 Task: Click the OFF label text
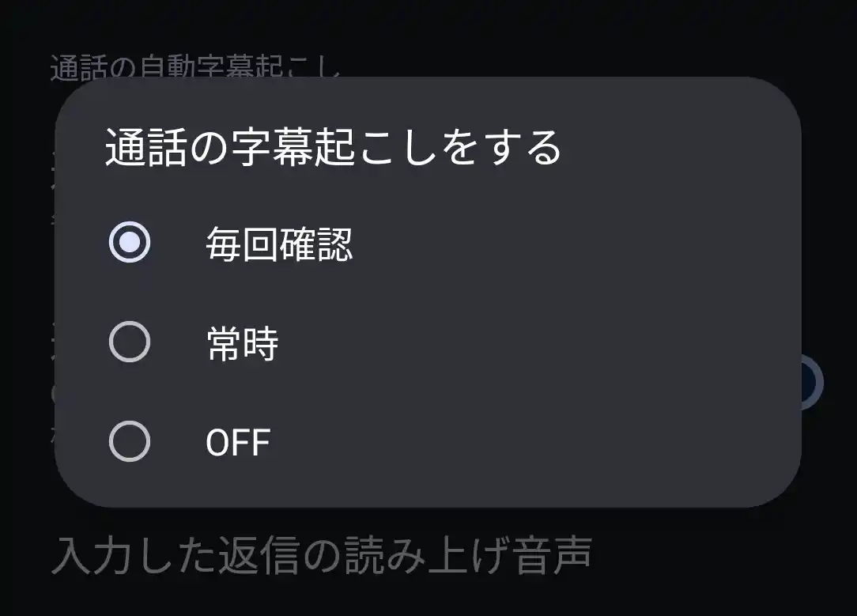tap(237, 441)
